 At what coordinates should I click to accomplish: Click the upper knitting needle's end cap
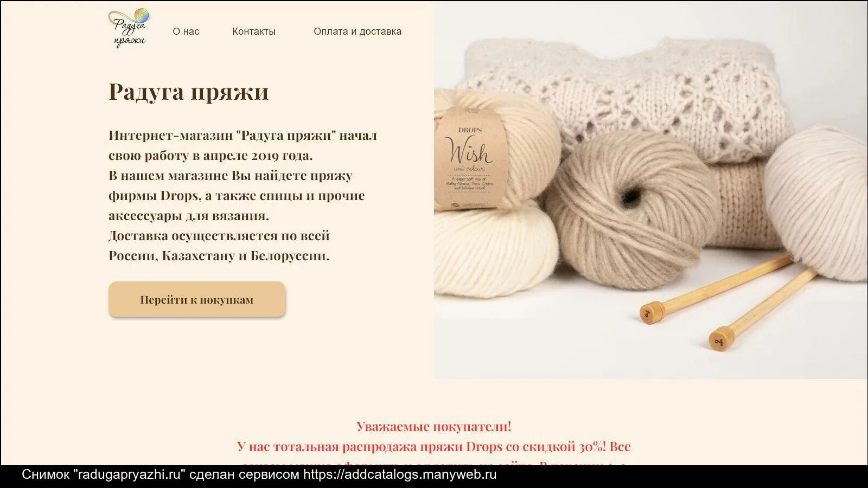(x=652, y=312)
